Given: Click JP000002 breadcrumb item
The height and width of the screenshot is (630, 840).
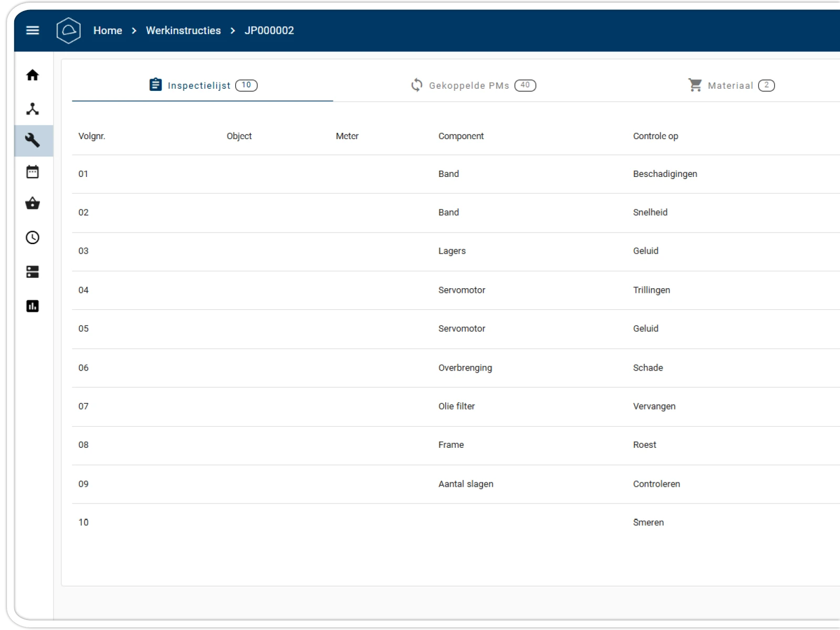Looking at the screenshot, I should point(269,30).
